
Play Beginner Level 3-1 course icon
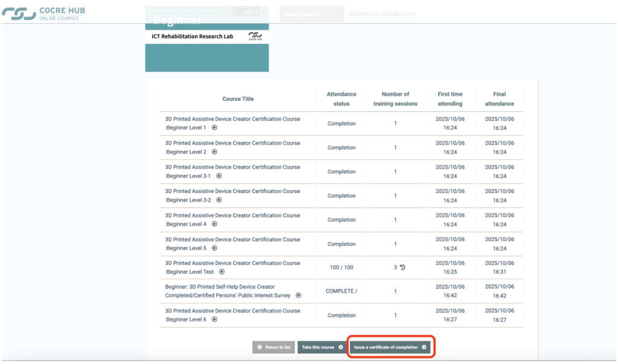[x=219, y=176]
